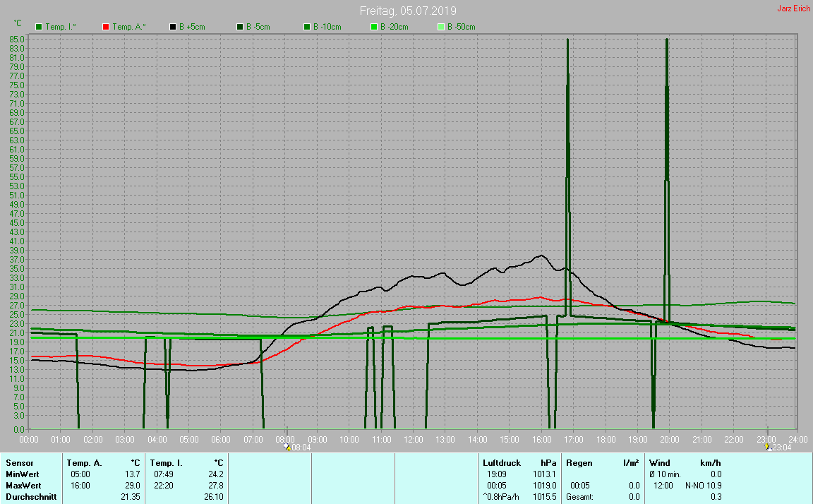Click the sunrise icon at 08:04
This screenshot has height=504, width=813.
tap(287, 447)
